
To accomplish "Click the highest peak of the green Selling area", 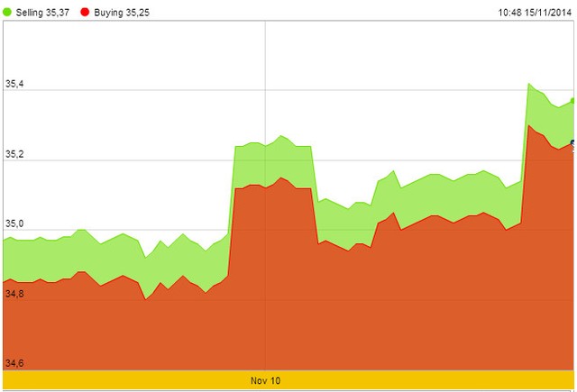I will coord(529,85).
